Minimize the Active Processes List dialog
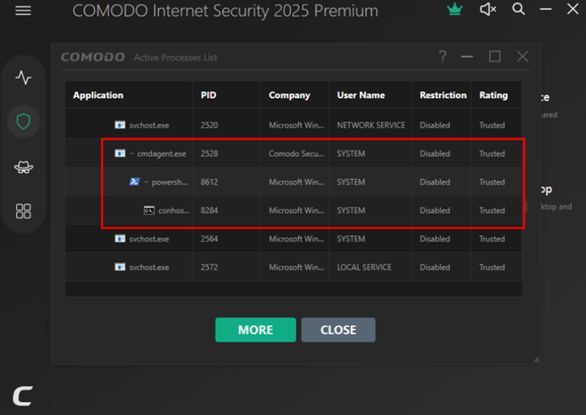Image resolution: width=586 pixels, height=415 pixels. coord(467,57)
